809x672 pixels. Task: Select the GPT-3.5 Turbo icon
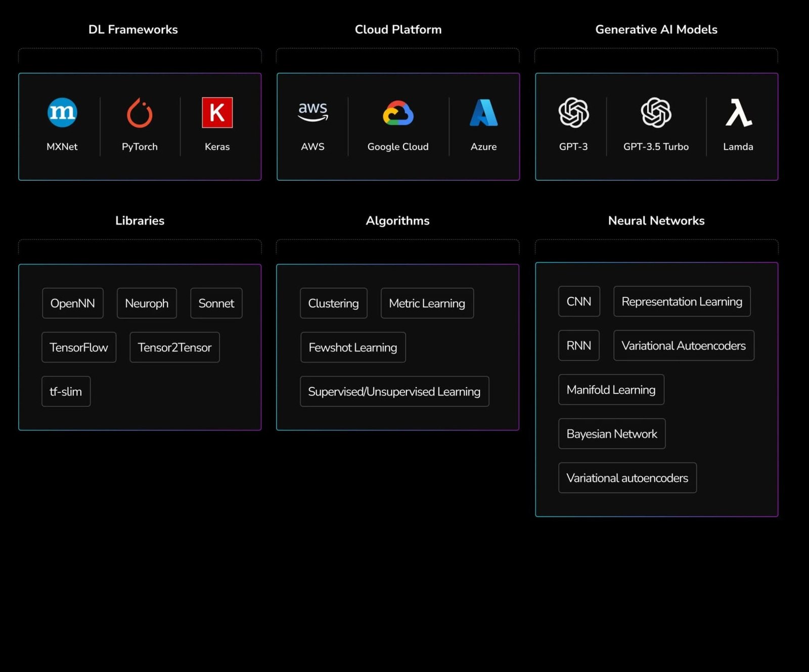click(656, 112)
